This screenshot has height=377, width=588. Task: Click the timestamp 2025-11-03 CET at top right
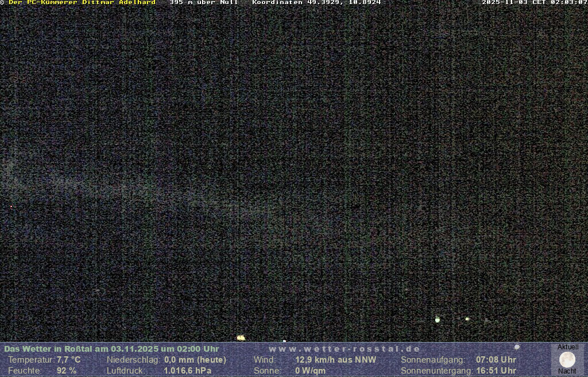(534, 3)
